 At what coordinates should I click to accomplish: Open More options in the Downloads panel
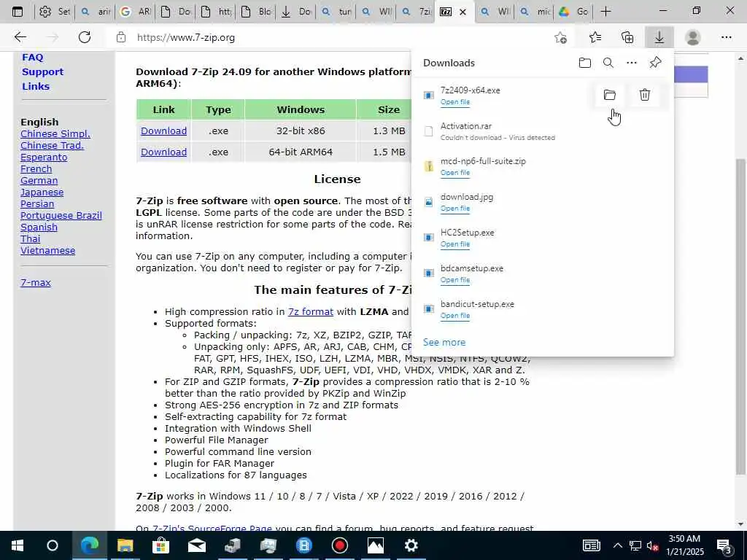click(632, 63)
